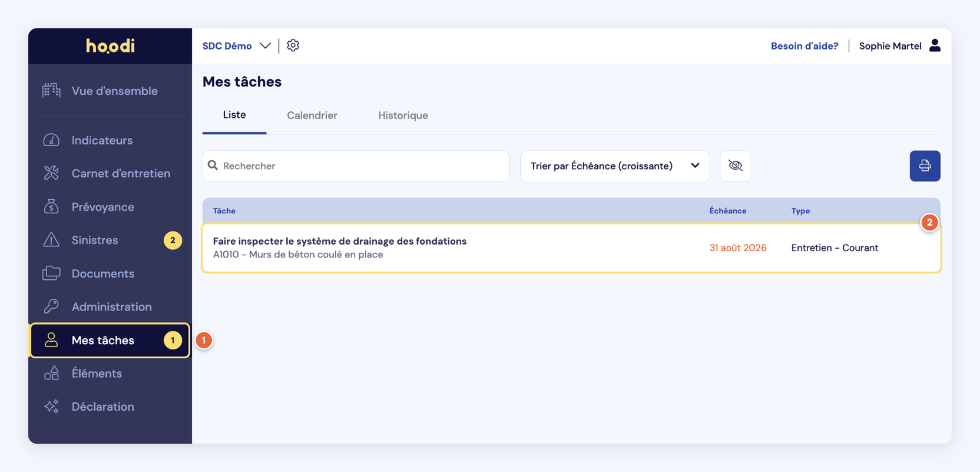The image size is (980, 472).
Task: Open the Déclaration sparkle icon
Action: [x=51, y=407]
